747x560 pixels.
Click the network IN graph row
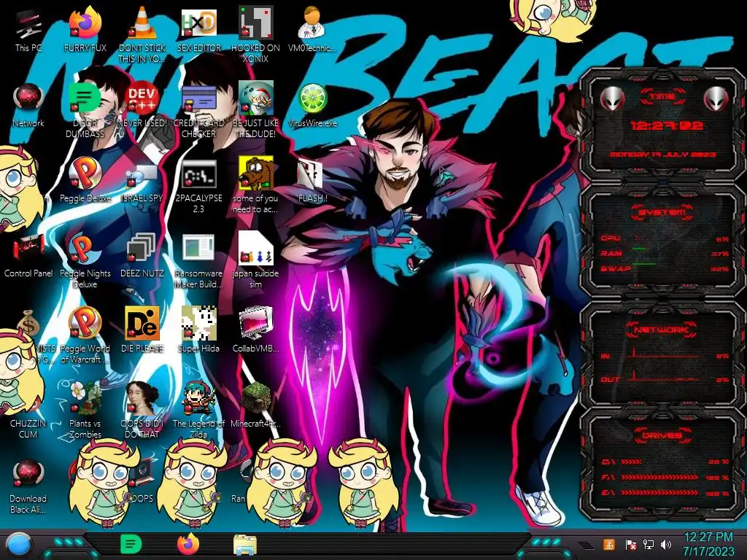(665, 354)
